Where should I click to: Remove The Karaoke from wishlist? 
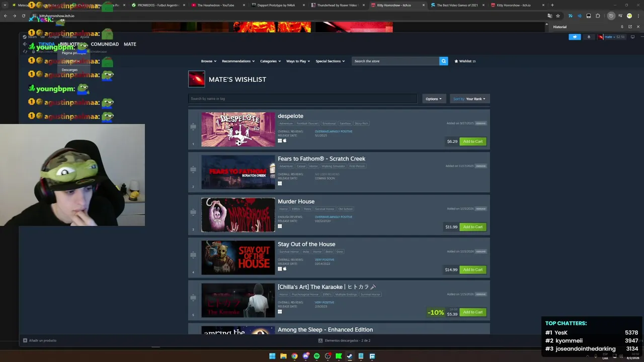pos(481,294)
